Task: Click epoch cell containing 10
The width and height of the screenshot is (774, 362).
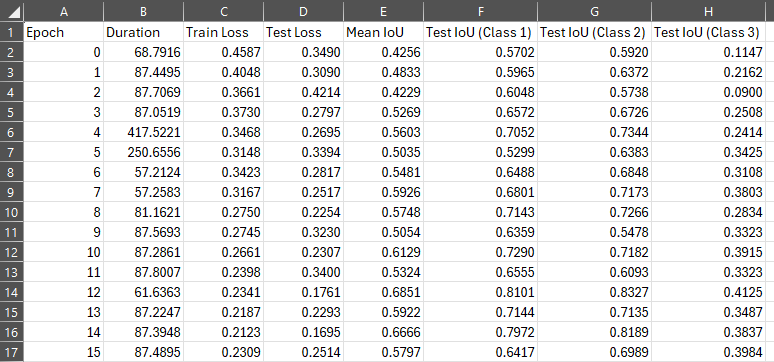Action: coord(63,252)
